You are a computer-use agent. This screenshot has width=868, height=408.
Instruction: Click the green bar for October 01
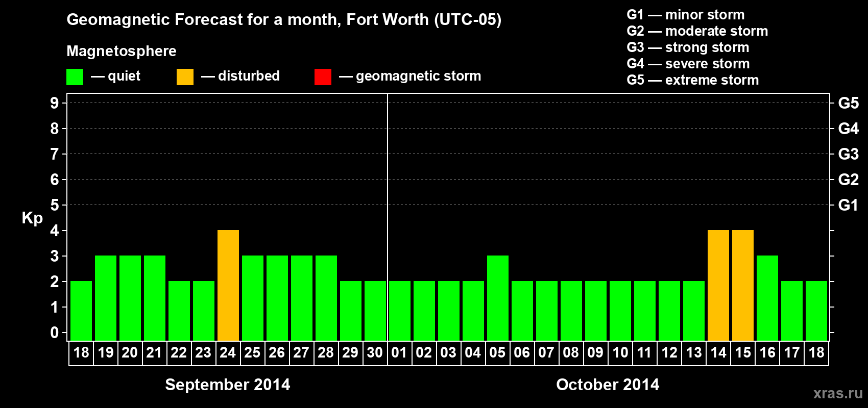coord(400,311)
